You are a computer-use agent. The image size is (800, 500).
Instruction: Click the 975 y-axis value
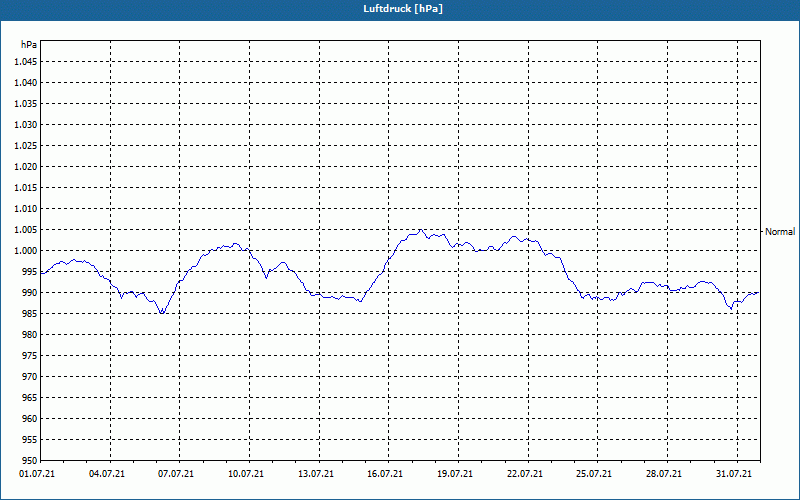pyautogui.click(x=30, y=356)
